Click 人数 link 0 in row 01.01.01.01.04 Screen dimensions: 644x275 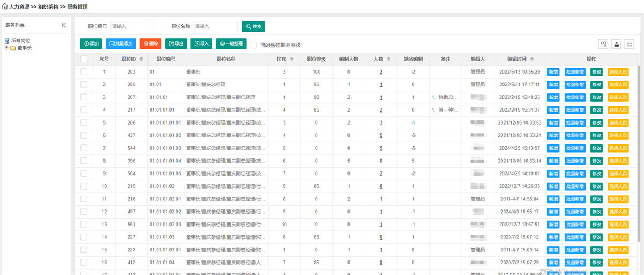point(381,161)
